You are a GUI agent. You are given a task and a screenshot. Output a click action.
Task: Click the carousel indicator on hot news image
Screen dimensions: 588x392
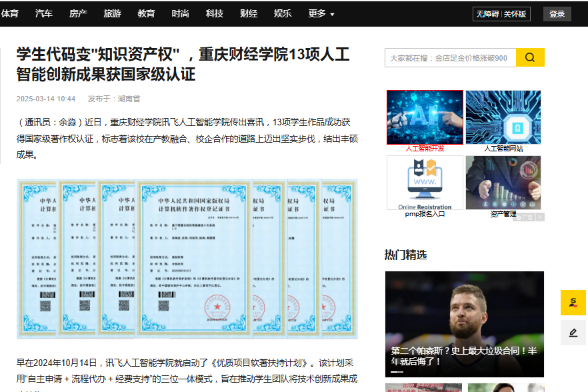(397, 373)
